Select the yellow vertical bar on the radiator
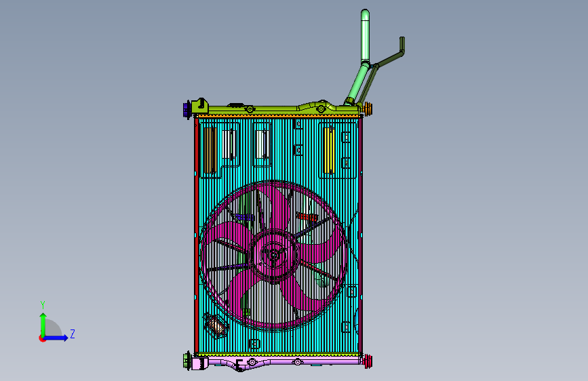Viewport: 588px width, 381px height. 328,151
